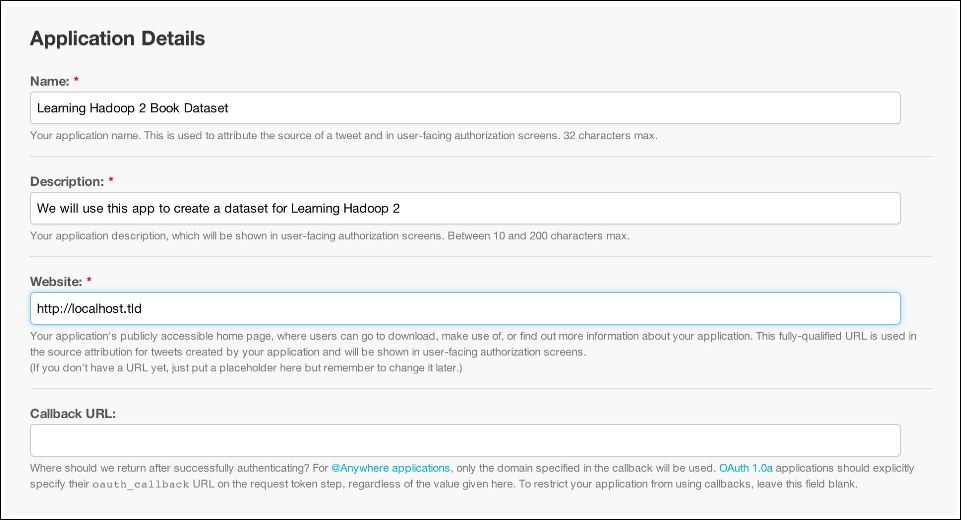Follow the OAuth 1.0a link
The width and height of the screenshot is (961, 520).
745,468
